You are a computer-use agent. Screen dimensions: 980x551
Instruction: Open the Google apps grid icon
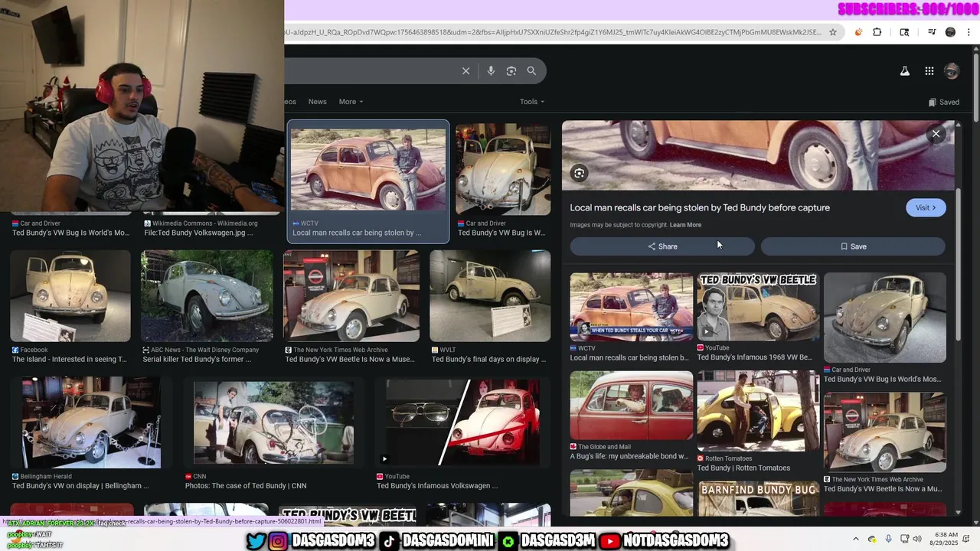[x=929, y=71]
